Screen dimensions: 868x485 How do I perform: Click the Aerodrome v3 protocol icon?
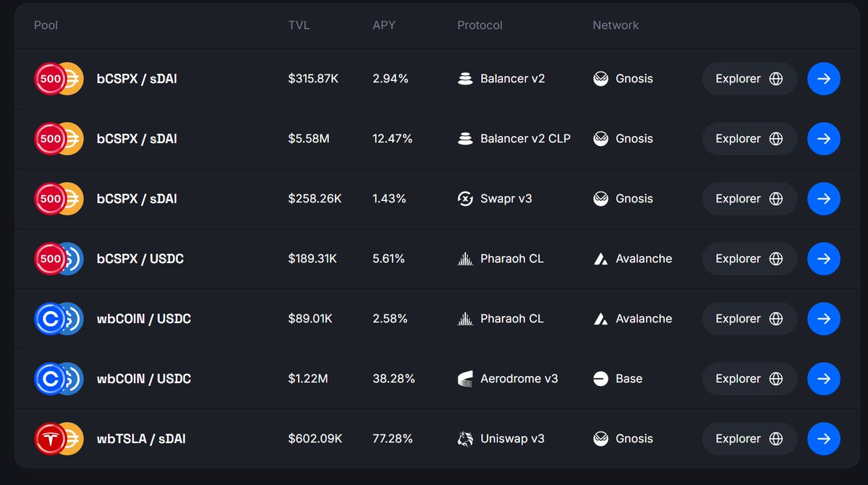(x=466, y=379)
